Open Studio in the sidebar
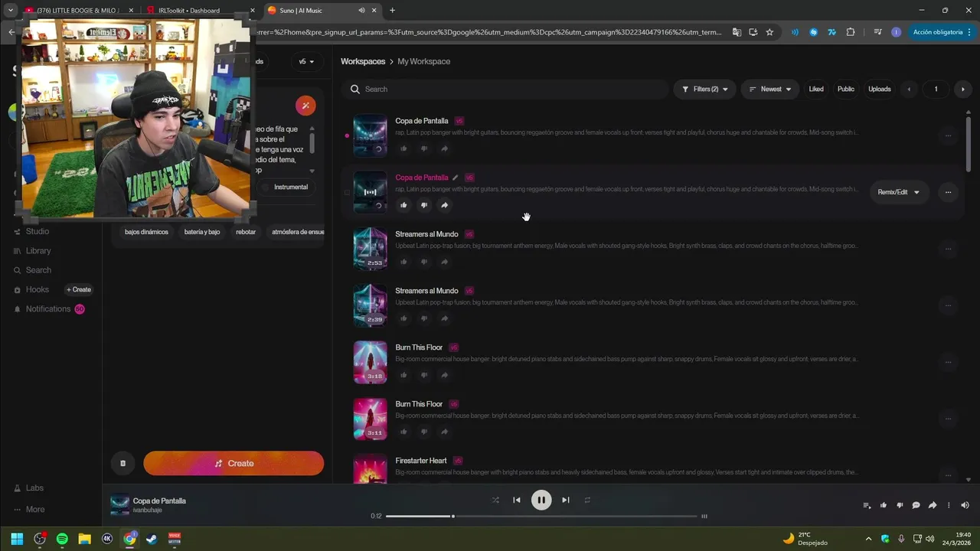980x551 pixels. coord(31,231)
